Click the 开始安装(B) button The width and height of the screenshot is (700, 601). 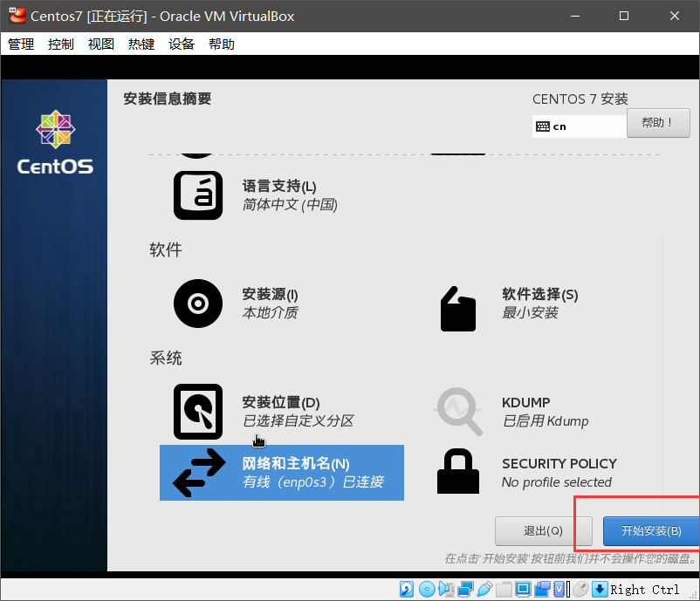coord(651,531)
